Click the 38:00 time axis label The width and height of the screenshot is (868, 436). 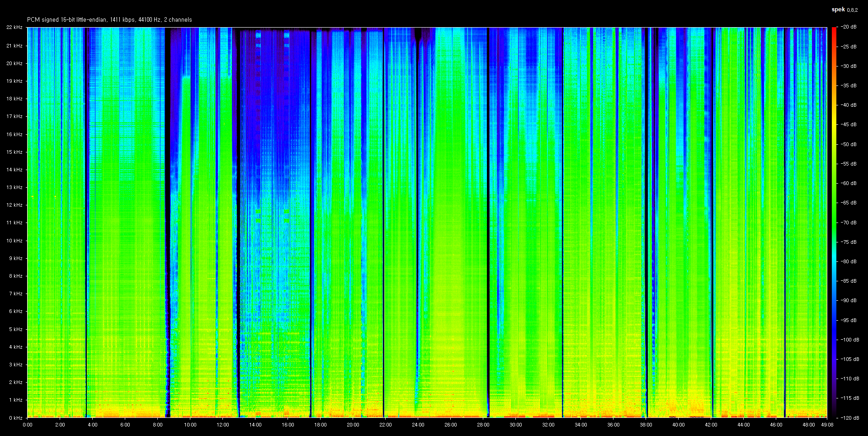[x=646, y=425]
